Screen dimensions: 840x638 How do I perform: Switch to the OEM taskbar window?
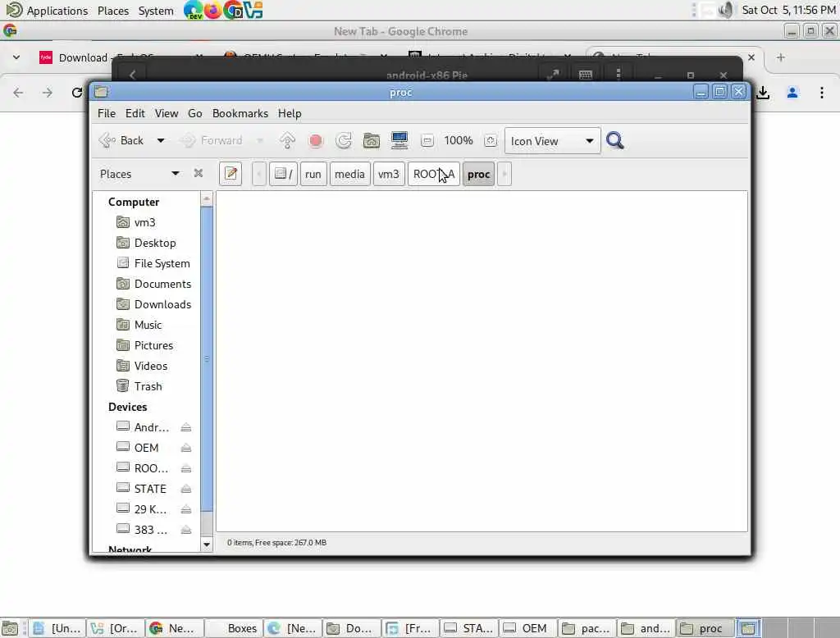click(x=527, y=628)
